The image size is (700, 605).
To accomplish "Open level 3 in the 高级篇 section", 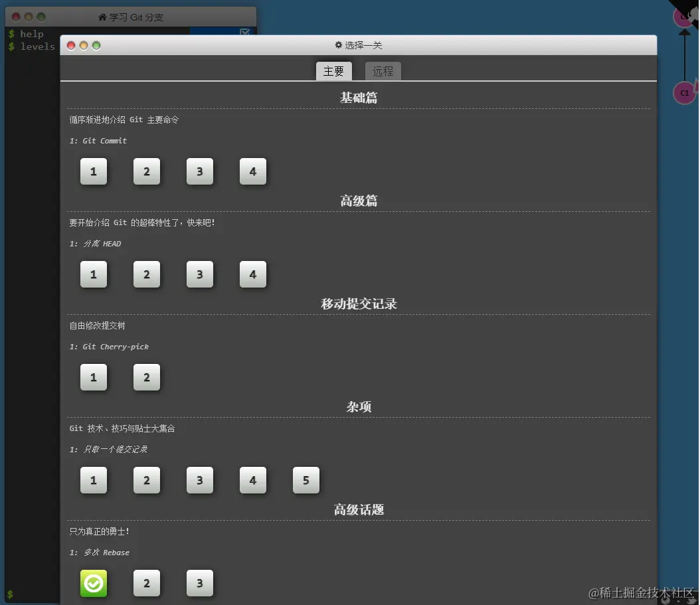I will click(200, 274).
